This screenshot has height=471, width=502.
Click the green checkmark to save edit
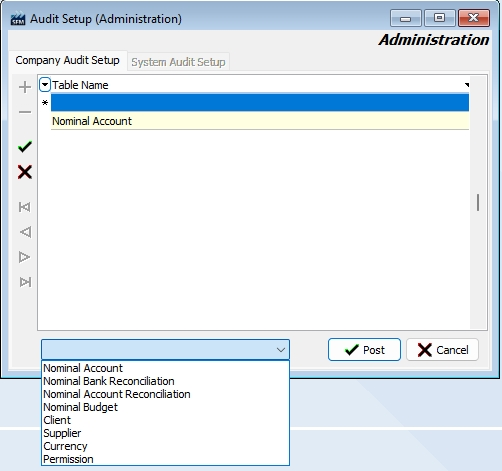tap(25, 146)
